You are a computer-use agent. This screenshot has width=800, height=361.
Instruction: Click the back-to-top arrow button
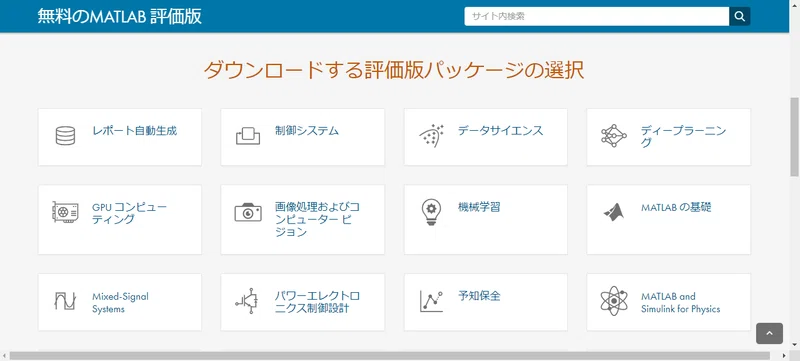pyautogui.click(x=769, y=333)
